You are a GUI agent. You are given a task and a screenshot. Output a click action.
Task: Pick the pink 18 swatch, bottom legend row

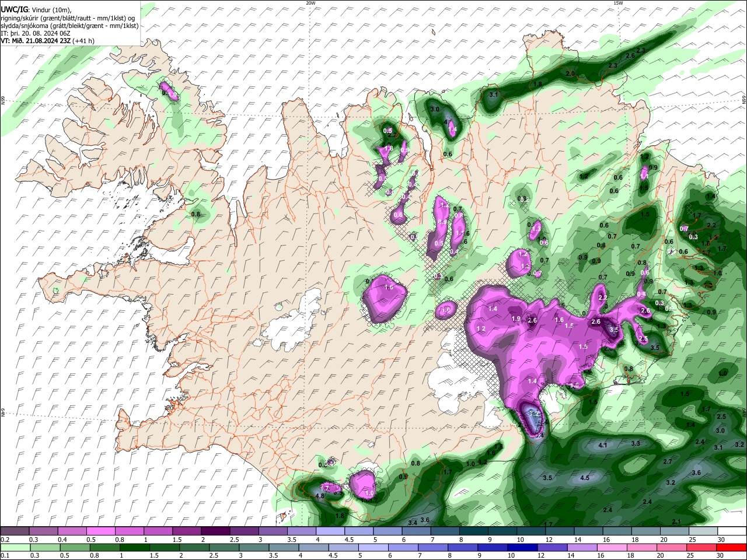click(642, 548)
